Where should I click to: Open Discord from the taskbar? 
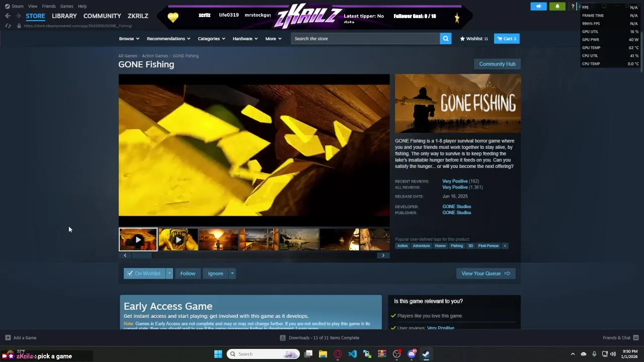[412, 354]
